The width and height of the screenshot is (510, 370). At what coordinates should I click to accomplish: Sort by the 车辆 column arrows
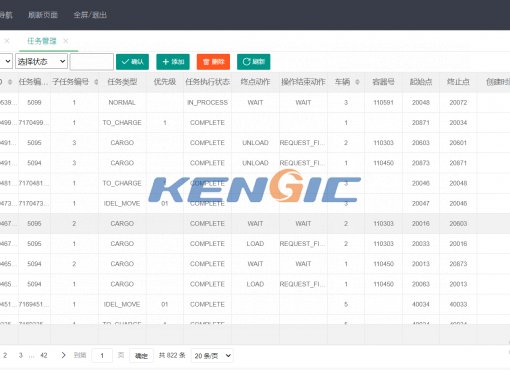357,82
